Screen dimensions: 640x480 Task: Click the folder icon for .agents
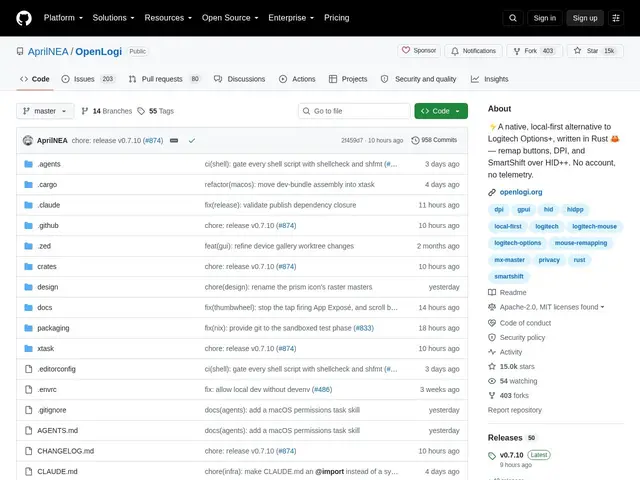(x=28, y=164)
